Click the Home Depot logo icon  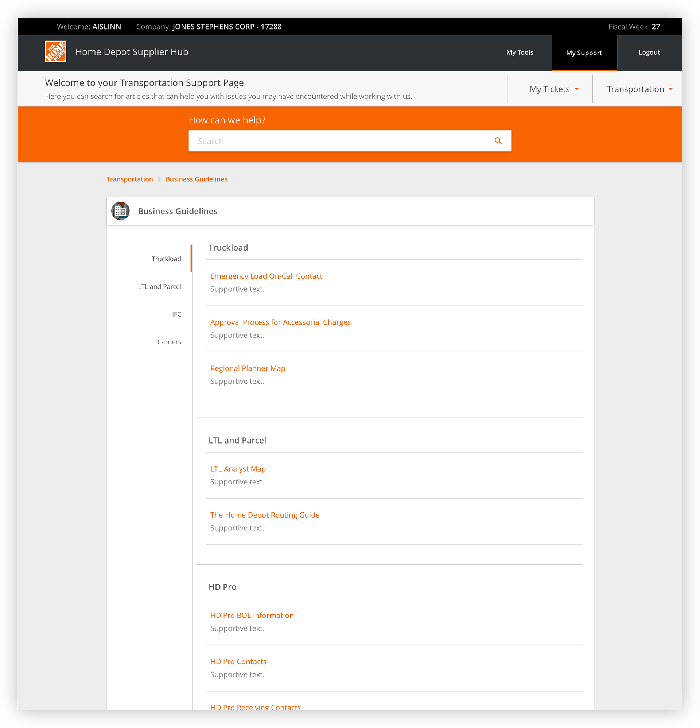55,52
